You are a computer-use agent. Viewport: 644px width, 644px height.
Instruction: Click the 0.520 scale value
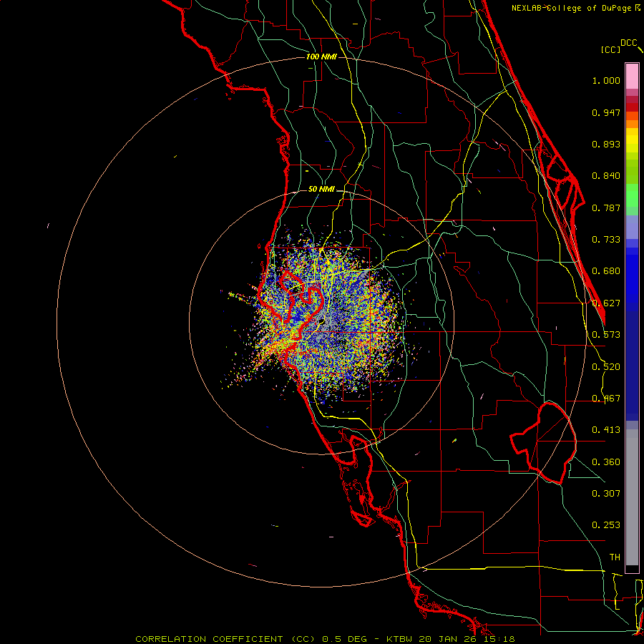(x=606, y=367)
